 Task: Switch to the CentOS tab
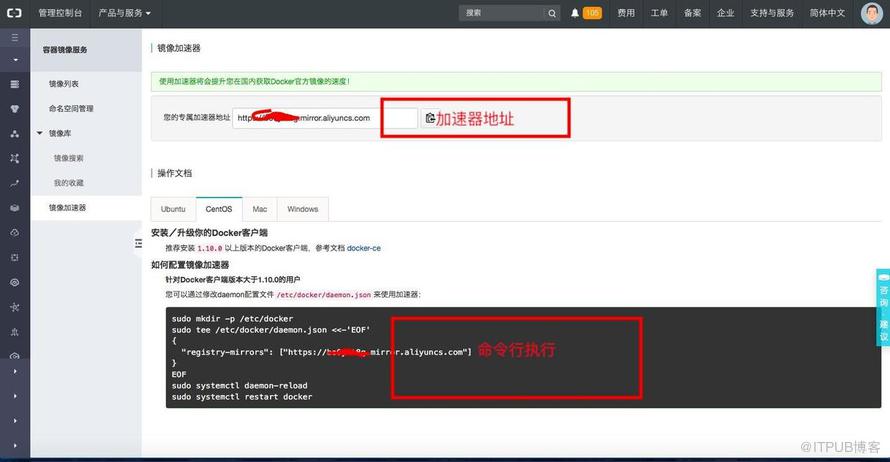click(219, 209)
